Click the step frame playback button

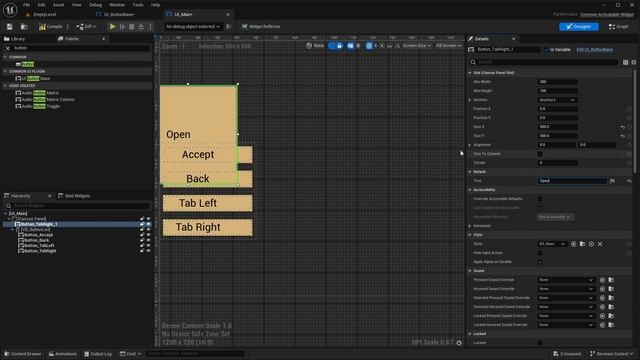(x=122, y=27)
